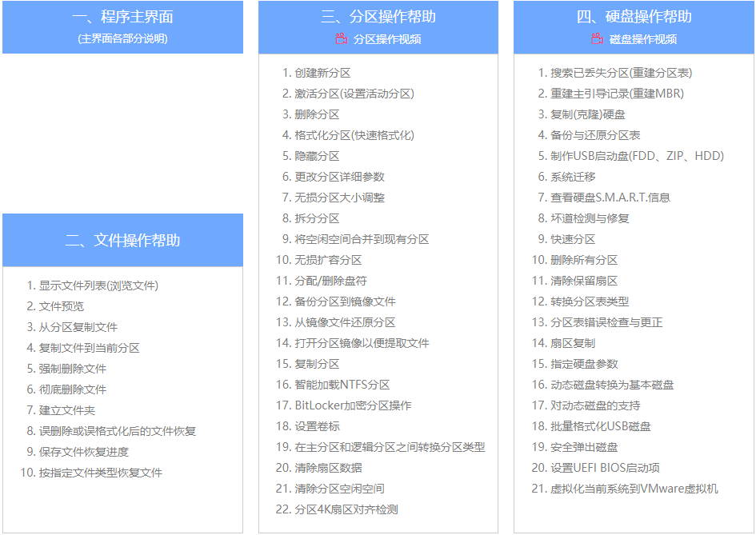Viewport: 756px width, 535px height.
Task: Click the (主界面各部分说明) subtitle link
Action: (x=122, y=39)
